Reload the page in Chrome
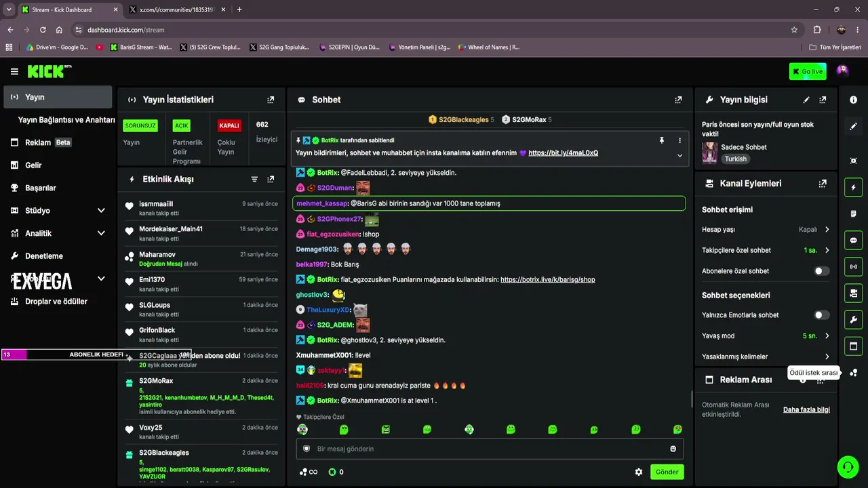The width and height of the screenshot is (868, 488). click(x=43, y=30)
